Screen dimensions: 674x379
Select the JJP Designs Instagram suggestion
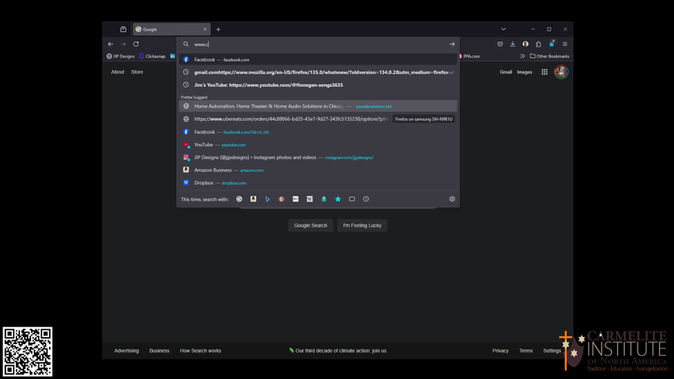[x=318, y=158]
